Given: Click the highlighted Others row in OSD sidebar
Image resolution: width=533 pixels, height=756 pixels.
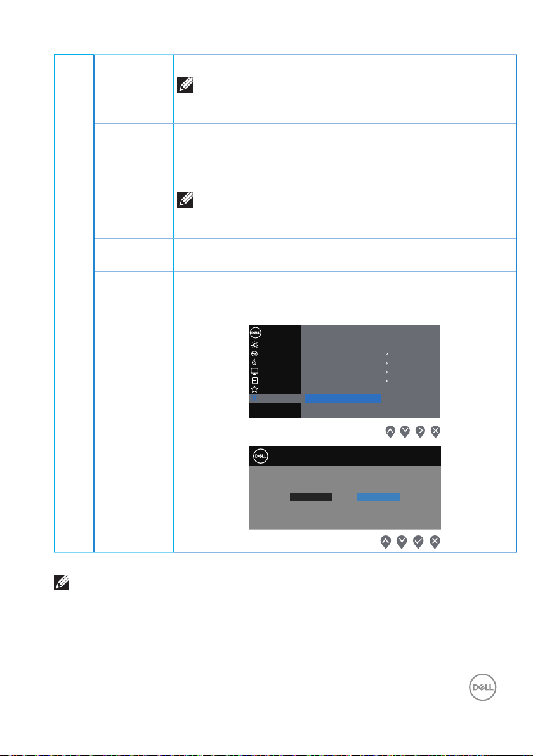Looking at the screenshot, I should (x=275, y=398).
